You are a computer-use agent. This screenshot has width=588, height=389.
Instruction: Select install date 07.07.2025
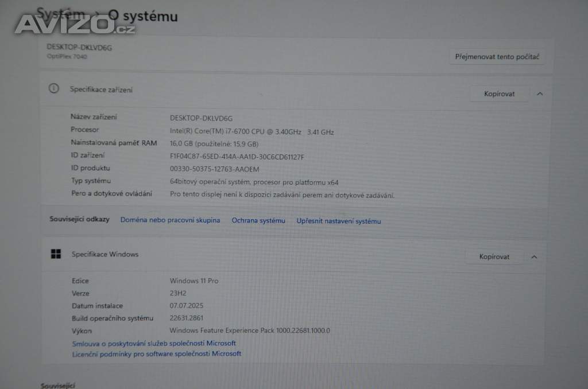pos(187,305)
